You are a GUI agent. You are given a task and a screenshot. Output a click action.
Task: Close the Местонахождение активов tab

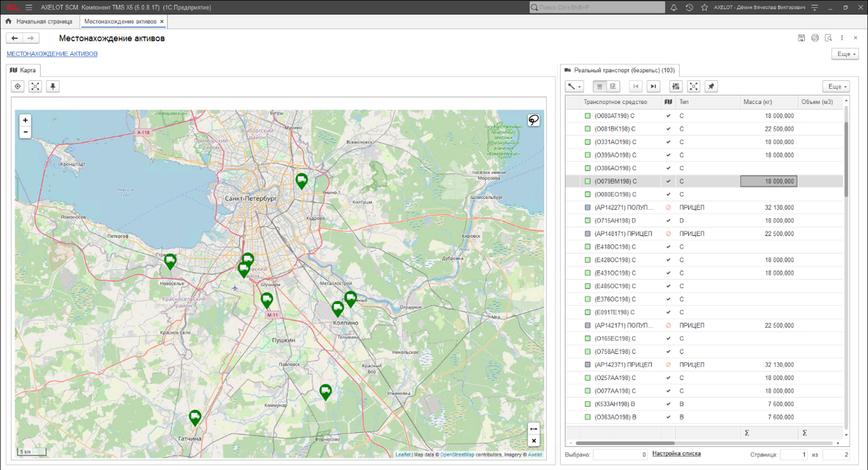click(162, 21)
